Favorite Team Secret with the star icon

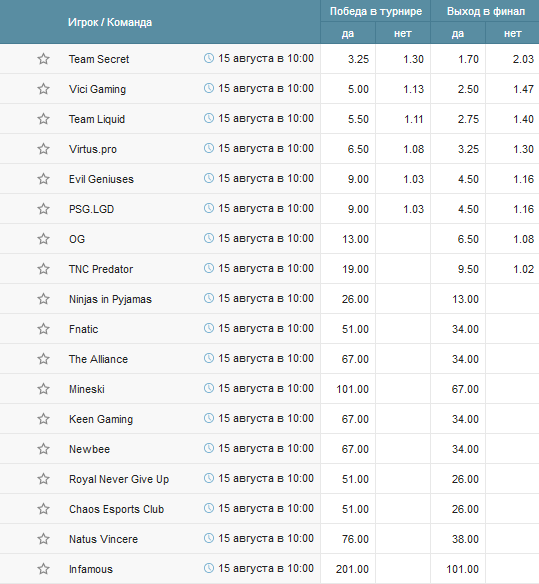click(x=44, y=59)
